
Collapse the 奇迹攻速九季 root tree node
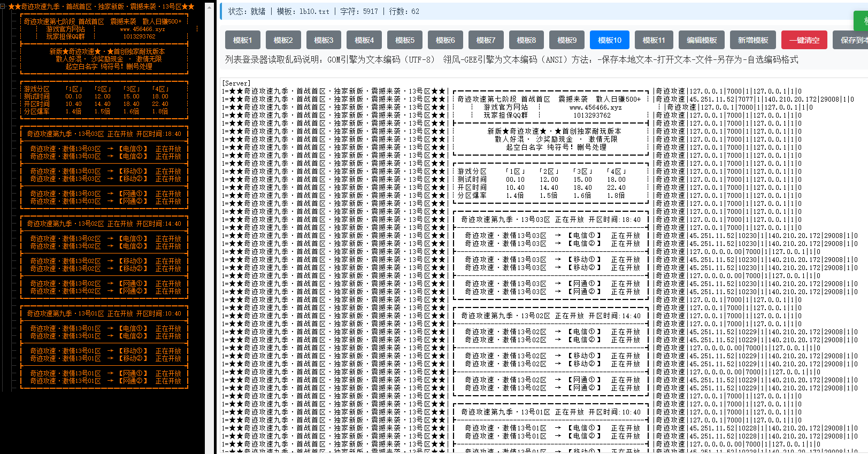pyautogui.click(x=3, y=6)
